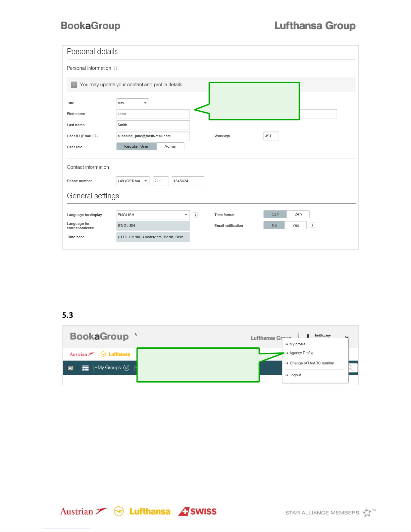411x532 pixels.
Task: Click the BookaGroup logo in the app header
Action: click(99, 336)
